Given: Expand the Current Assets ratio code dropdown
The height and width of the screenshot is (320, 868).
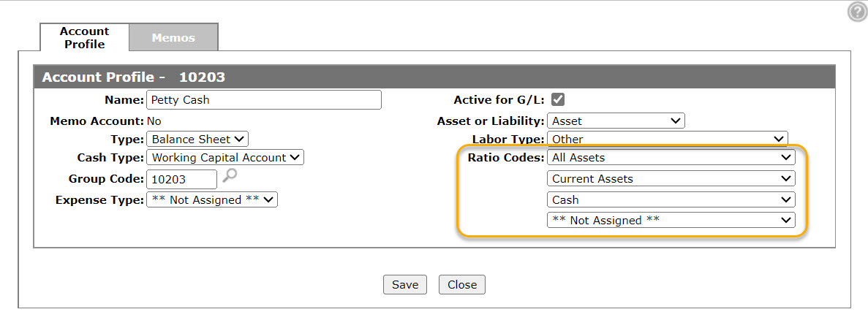Looking at the screenshot, I should tap(671, 178).
